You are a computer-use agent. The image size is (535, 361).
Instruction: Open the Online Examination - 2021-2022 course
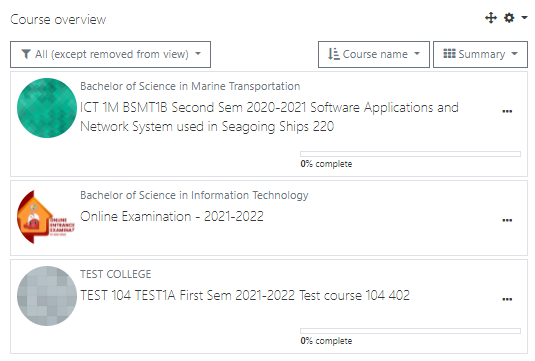(x=172, y=216)
